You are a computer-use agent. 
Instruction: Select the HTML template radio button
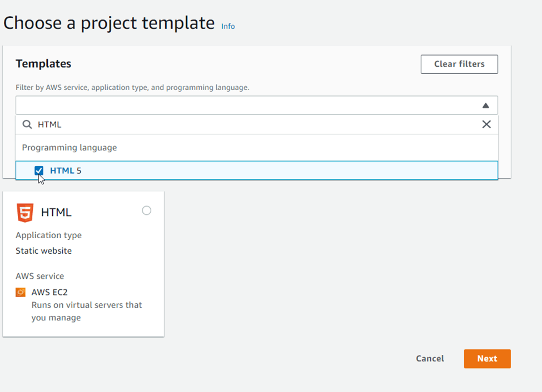point(146,210)
